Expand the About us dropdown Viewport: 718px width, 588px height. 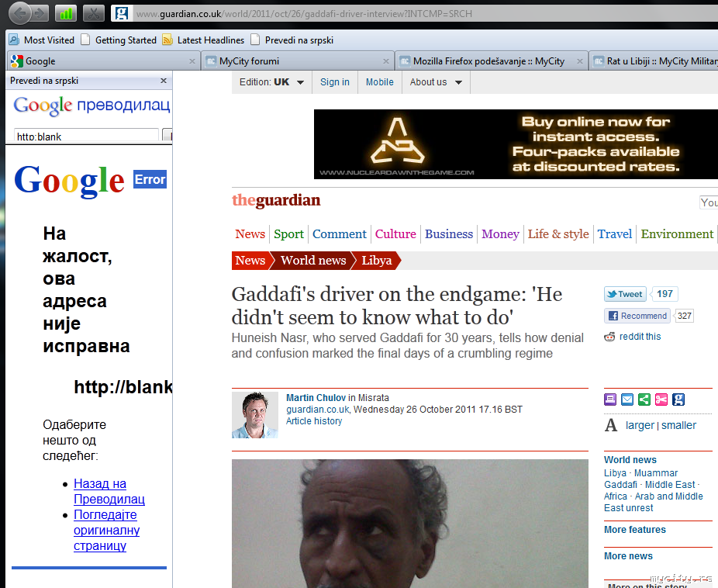(x=436, y=82)
